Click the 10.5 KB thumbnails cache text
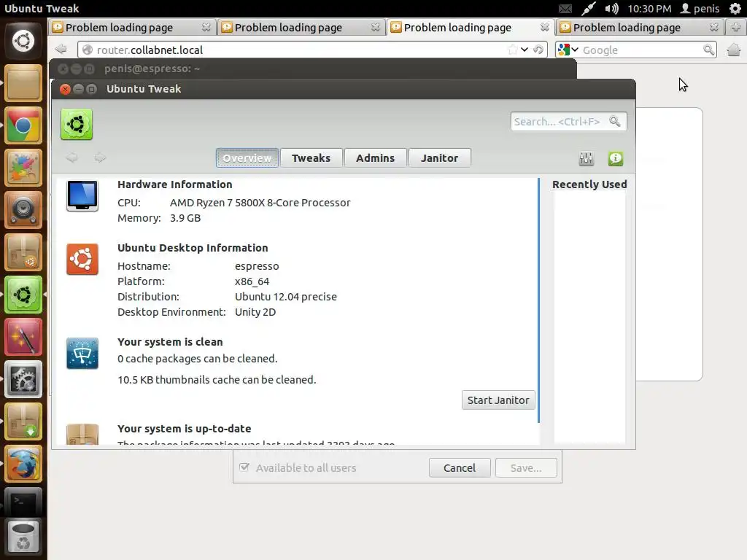The width and height of the screenshot is (747, 560). 217,379
